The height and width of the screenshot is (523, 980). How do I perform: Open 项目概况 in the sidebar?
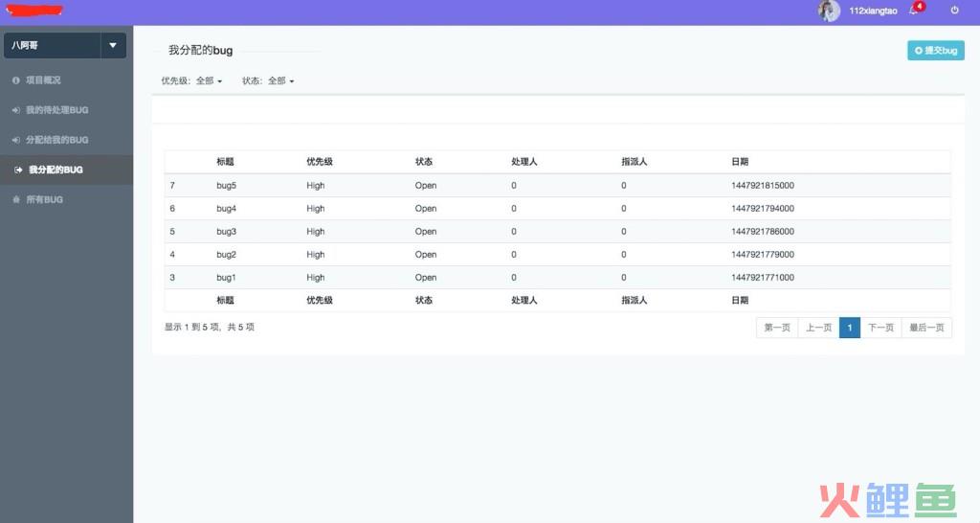(x=43, y=80)
